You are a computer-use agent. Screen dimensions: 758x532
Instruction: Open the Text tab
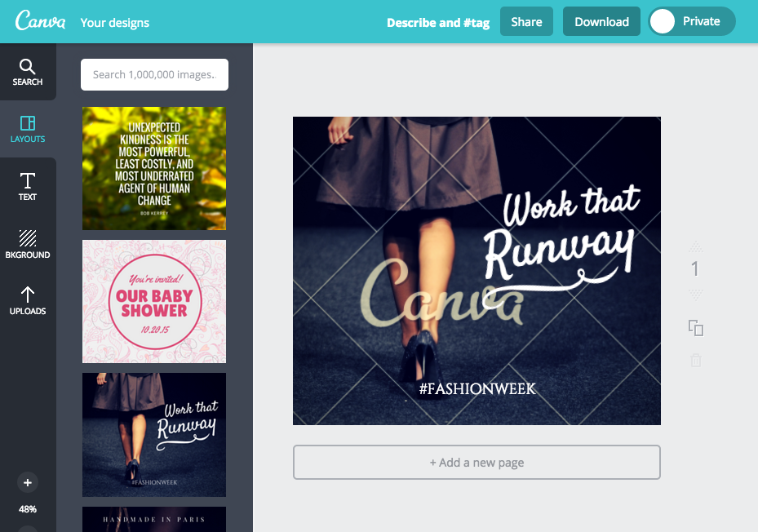point(28,186)
